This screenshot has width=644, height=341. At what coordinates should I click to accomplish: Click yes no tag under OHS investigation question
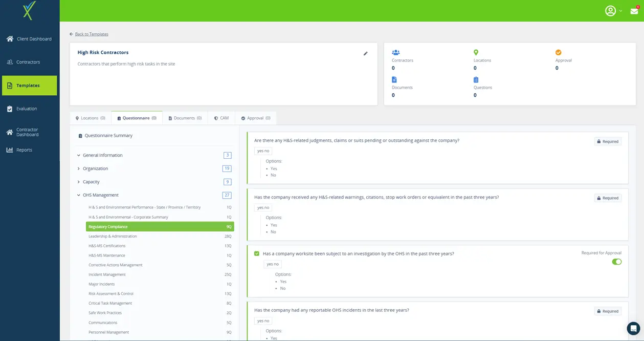point(273,264)
